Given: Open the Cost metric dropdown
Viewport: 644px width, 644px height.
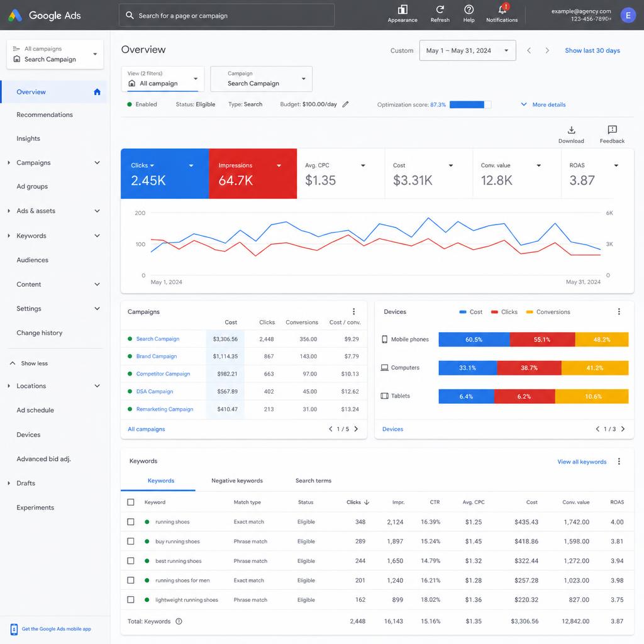Looking at the screenshot, I should coord(451,165).
